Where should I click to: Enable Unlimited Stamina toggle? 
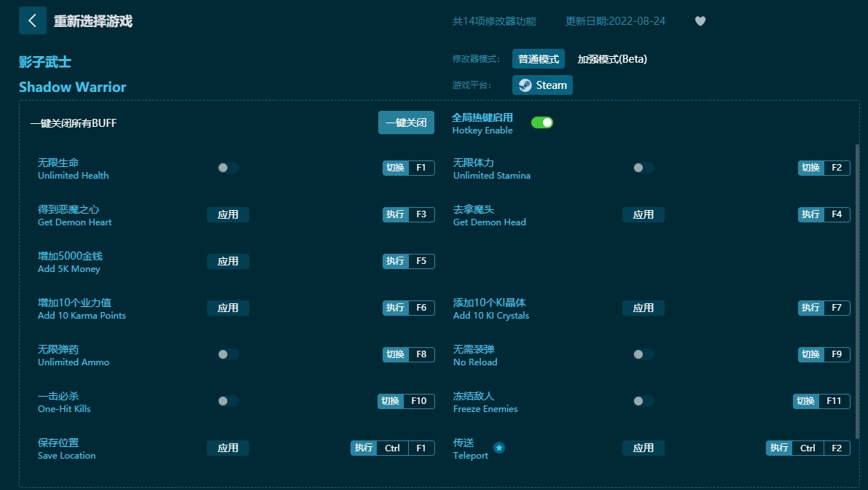644,167
